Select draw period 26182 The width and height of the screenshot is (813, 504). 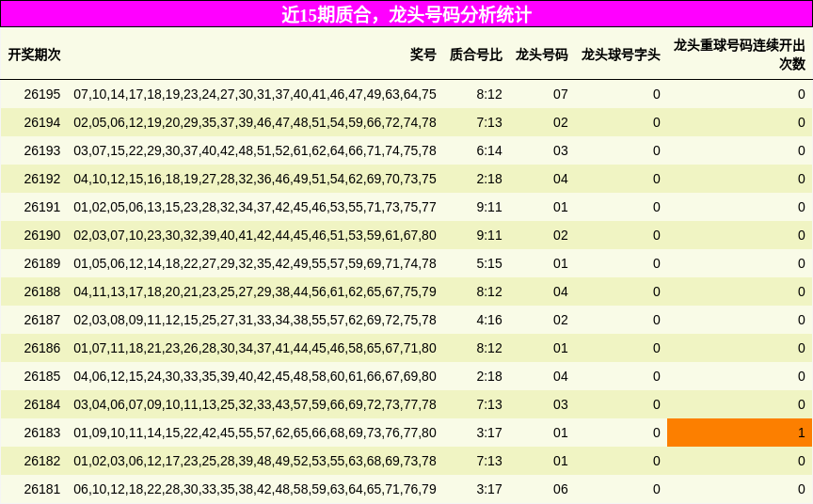(x=42, y=461)
